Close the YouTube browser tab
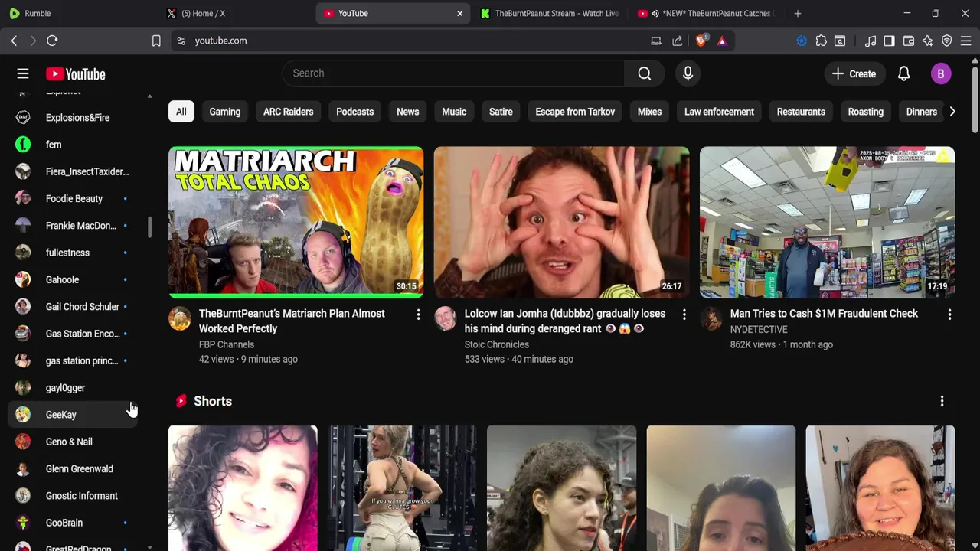980x551 pixels. click(460, 13)
